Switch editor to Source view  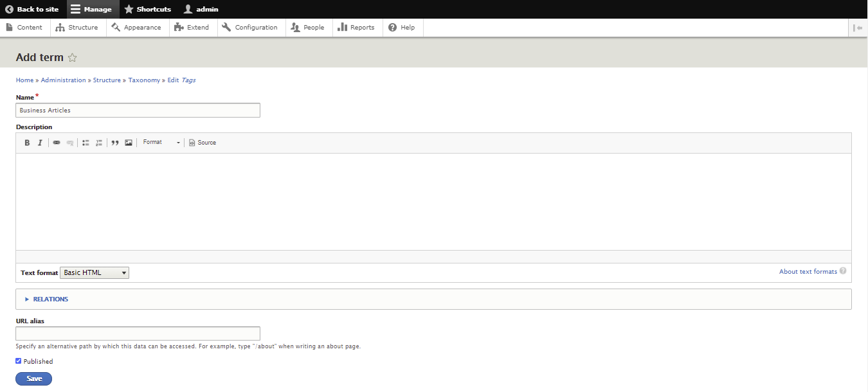(x=203, y=143)
